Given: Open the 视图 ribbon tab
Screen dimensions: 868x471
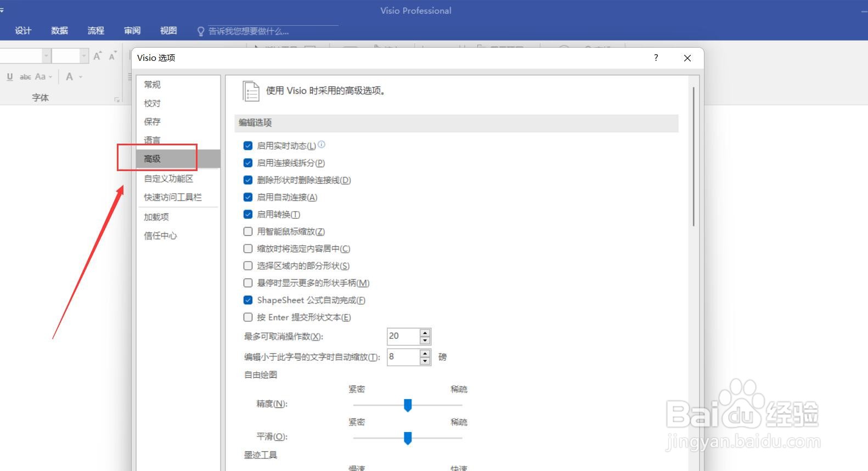Looking at the screenshot, I should click(168, 31).
